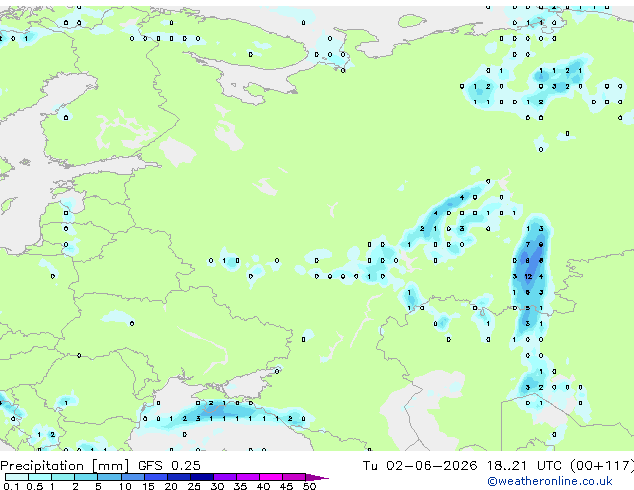The image size is (634, 490).
Task: Click the legend label '25'
Action: point(194,486)
